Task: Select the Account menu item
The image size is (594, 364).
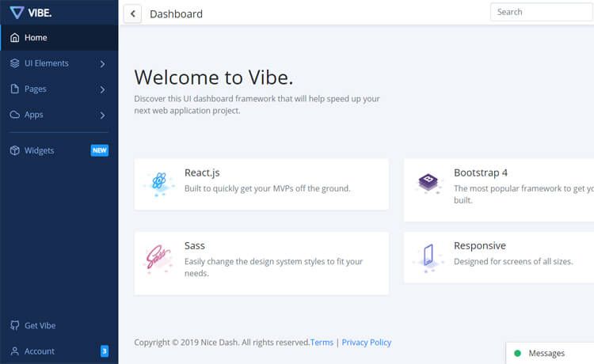Action: tap(59, 351)
